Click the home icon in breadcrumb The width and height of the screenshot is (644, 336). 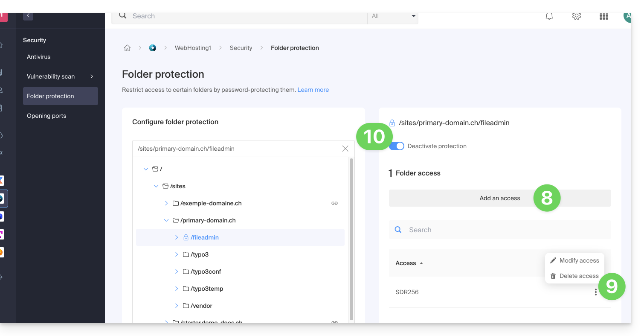click(x=127, y=48)
